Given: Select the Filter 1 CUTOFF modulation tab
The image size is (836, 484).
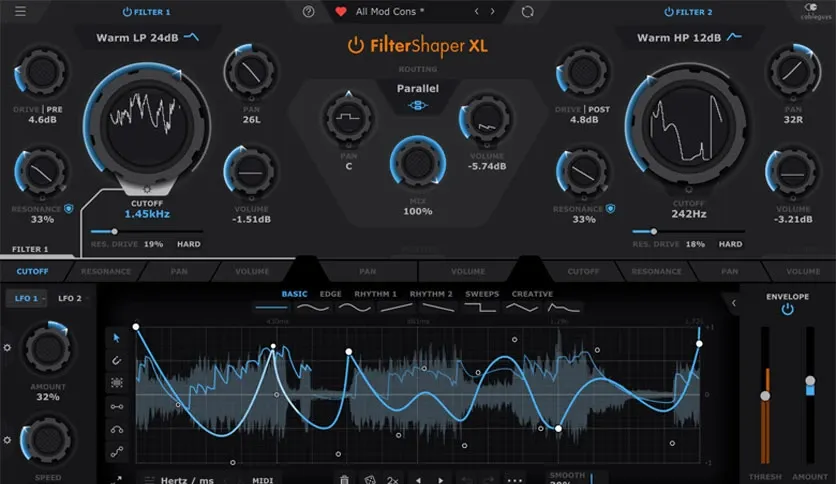Looking at the screenshot, I should point(32,271).
